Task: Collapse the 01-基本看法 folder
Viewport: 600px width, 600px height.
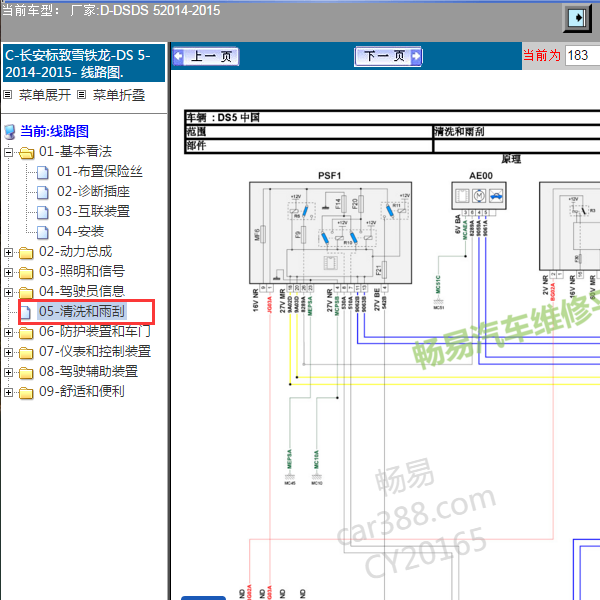Action: point(8,152)
